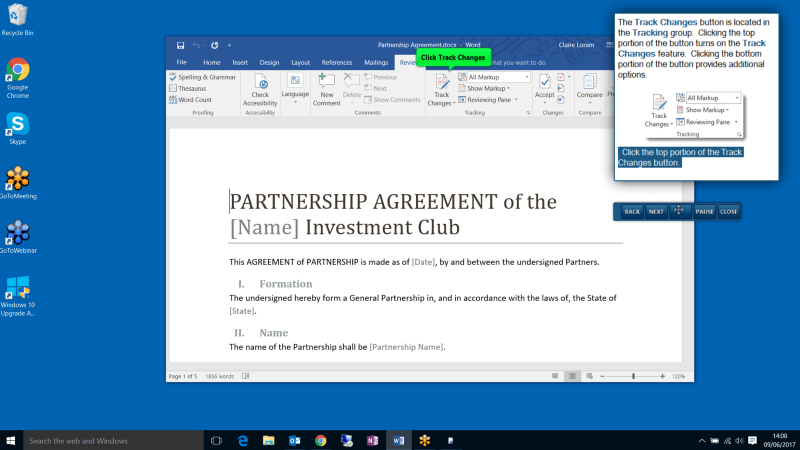Viewport: 800px width, 450px height.
Task: Click the [Date] placeholder in the document
Action: (x=423, y=262)
